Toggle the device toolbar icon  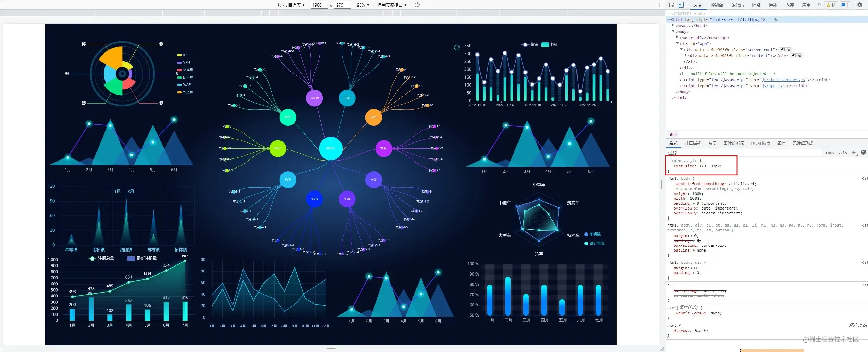pos(681,5)
